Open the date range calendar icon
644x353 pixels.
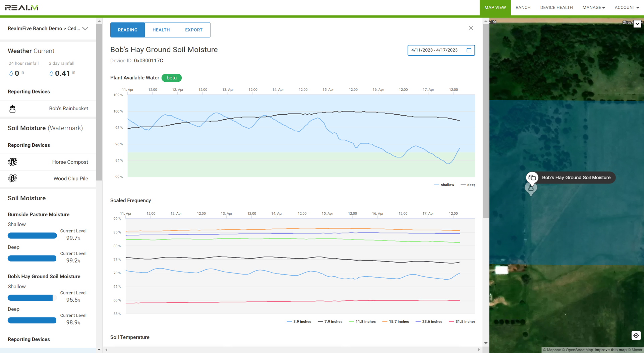tap(469, 50)
